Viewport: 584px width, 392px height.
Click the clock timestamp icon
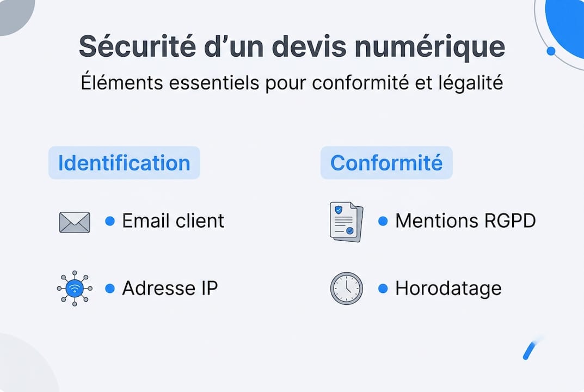(346, 288)
